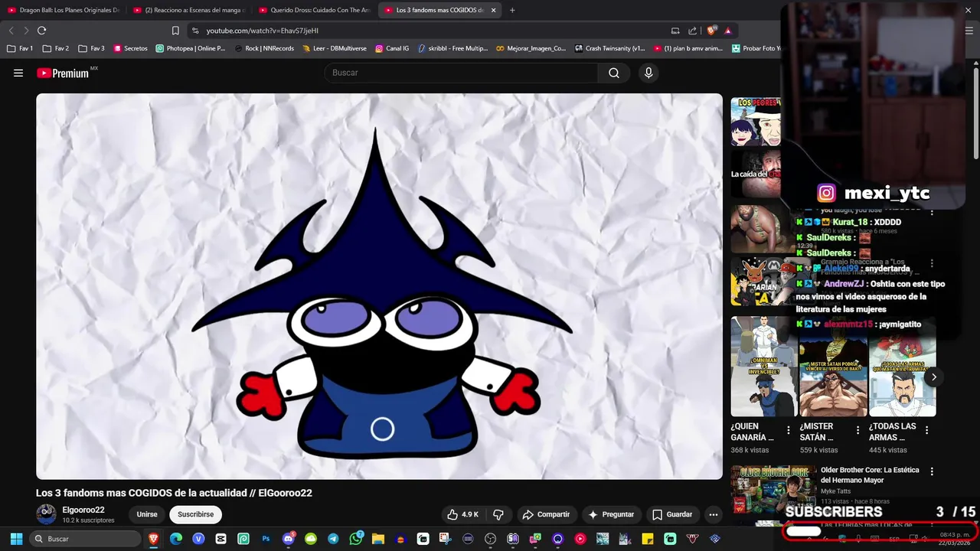Screen dimensions: 980x551
Task: Open Windows Start menu
Action: pyautogui.click(x=16, y=539)
